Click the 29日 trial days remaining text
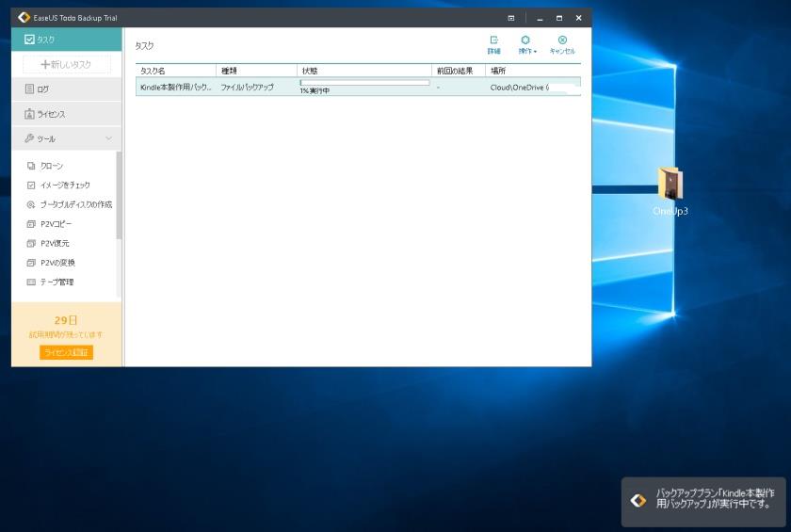Image resolution: width=791 pixels, height=532 pixels. 66,320
